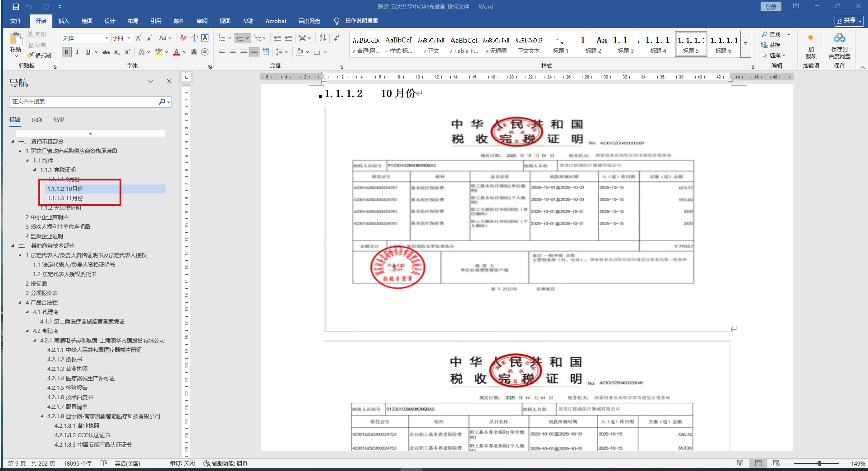Screen dimensions: 868x471
Task: Click the decrease indent icon
Action: [x=277, y=38]
